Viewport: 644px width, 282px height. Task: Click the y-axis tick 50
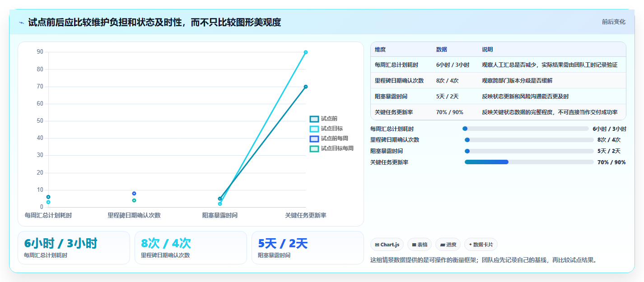40,121
